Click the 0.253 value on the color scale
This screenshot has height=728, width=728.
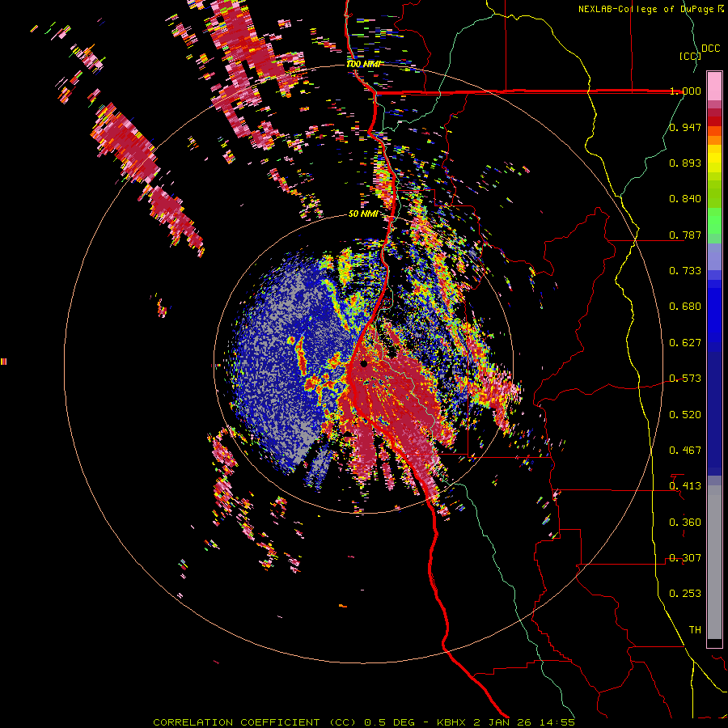click(685, 594)
